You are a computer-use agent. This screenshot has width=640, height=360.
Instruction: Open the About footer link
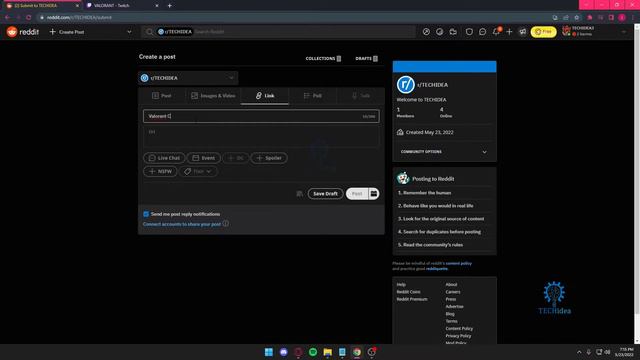451,284
